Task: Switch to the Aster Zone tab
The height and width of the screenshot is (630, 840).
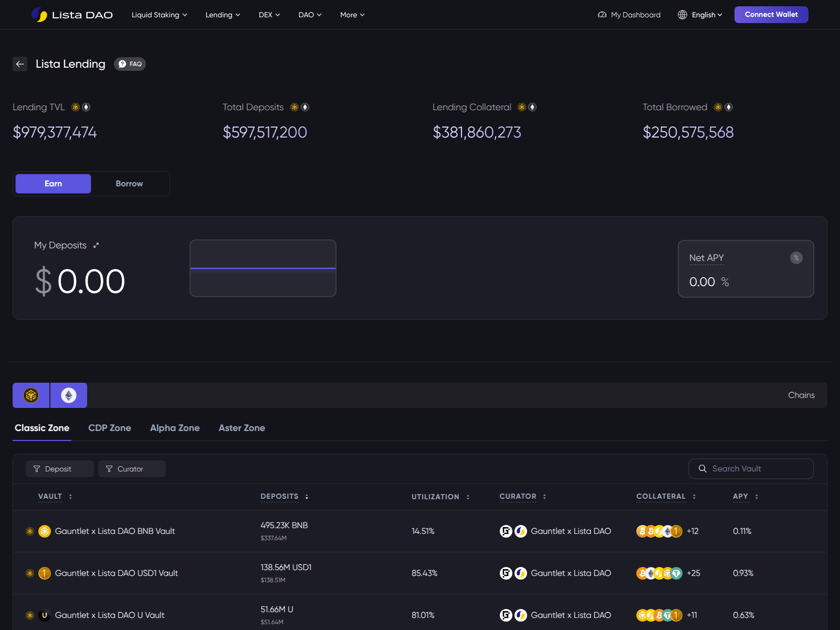Action: pyautogui.click(x=241, y=428)
